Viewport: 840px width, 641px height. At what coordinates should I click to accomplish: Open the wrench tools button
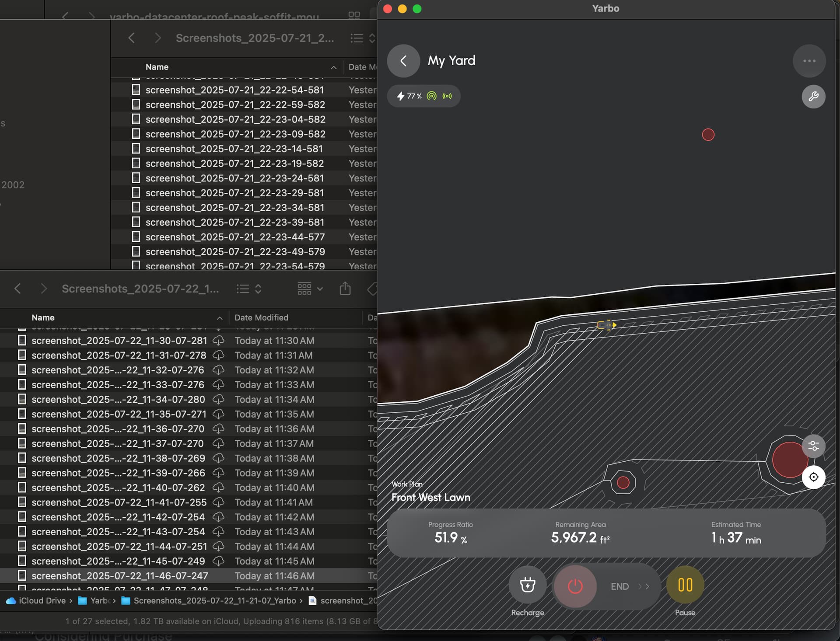pos(813,96)
